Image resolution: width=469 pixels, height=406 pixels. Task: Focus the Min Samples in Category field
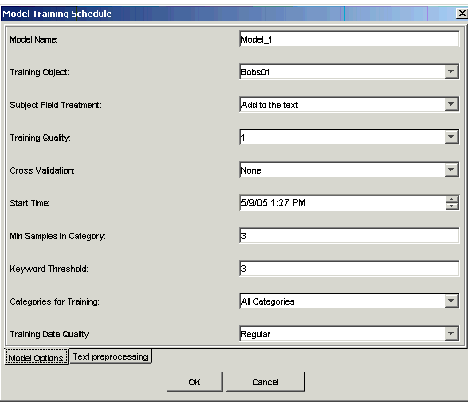pyautogui.click(x=349, y=236)
